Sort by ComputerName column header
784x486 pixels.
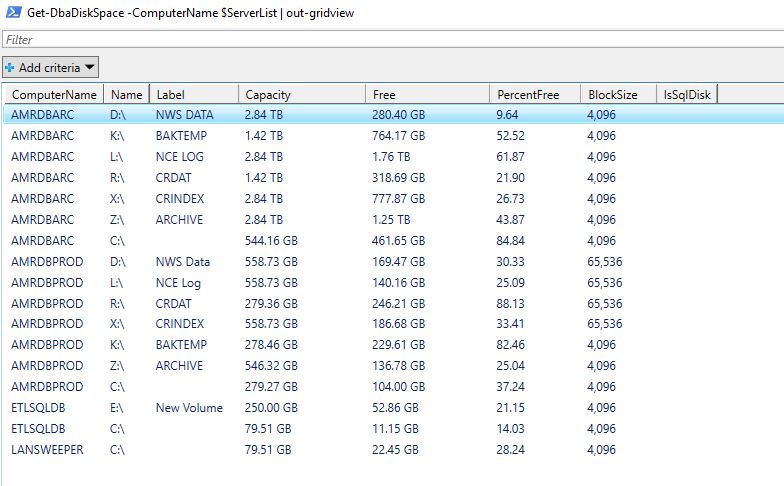[53, 95]
